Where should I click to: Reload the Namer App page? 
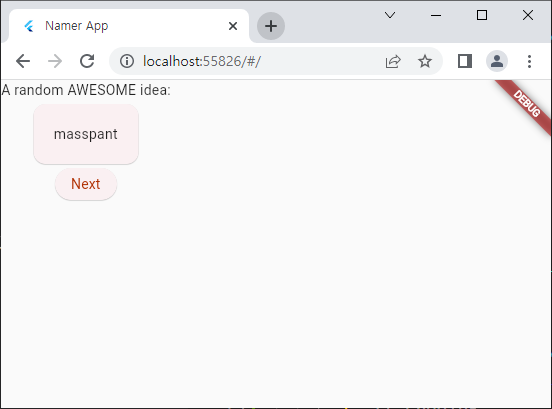coord(87,61)
